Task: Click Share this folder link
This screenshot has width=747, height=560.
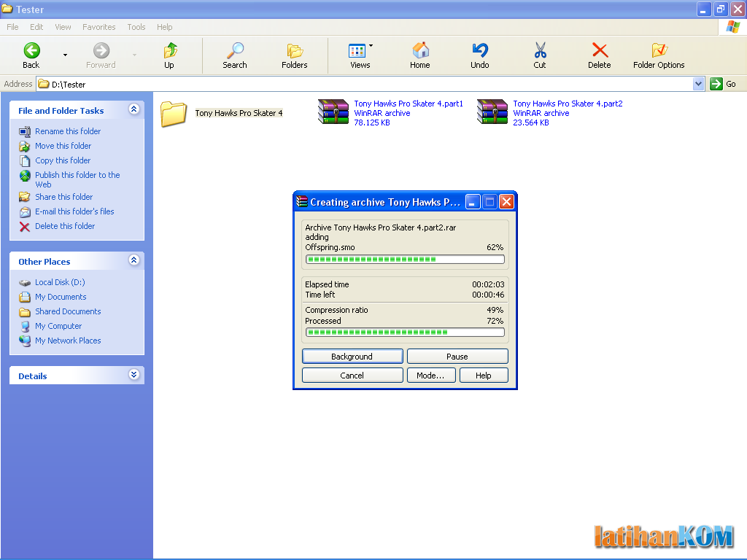Action: (x=64, y=197)
